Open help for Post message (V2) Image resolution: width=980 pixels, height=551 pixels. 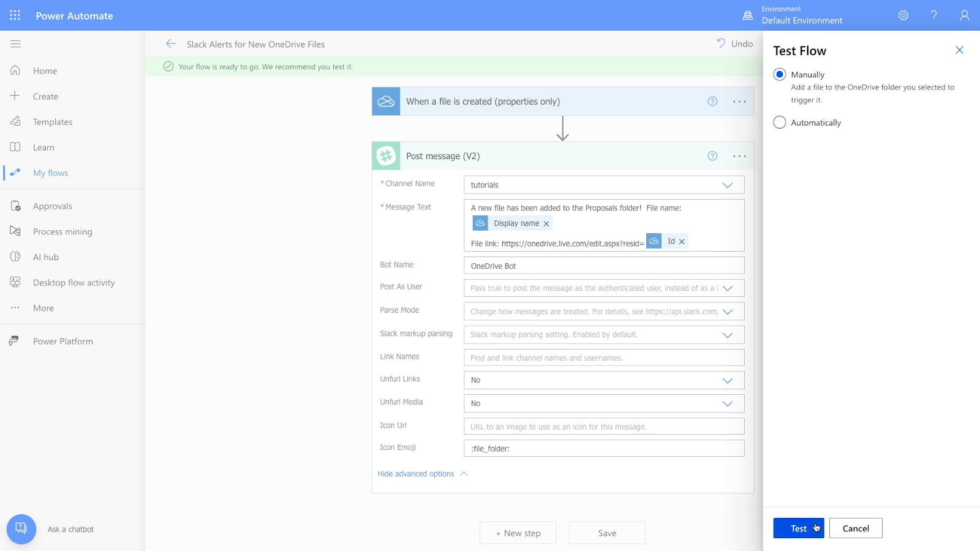click(712, 156)
